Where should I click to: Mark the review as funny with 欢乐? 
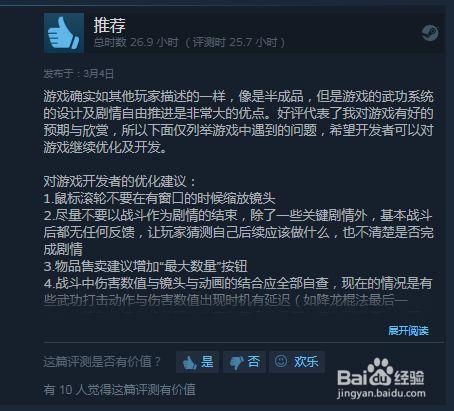(x=297, y=362)
